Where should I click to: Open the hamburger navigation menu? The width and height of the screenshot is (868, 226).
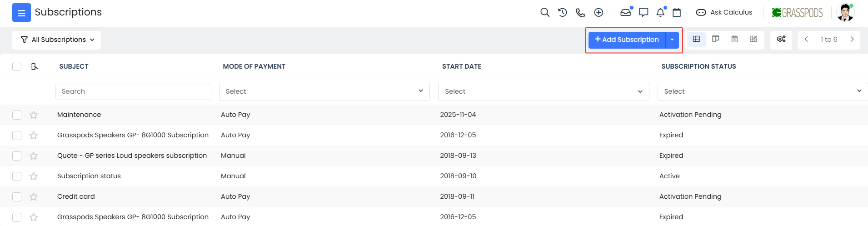[21, 13]
